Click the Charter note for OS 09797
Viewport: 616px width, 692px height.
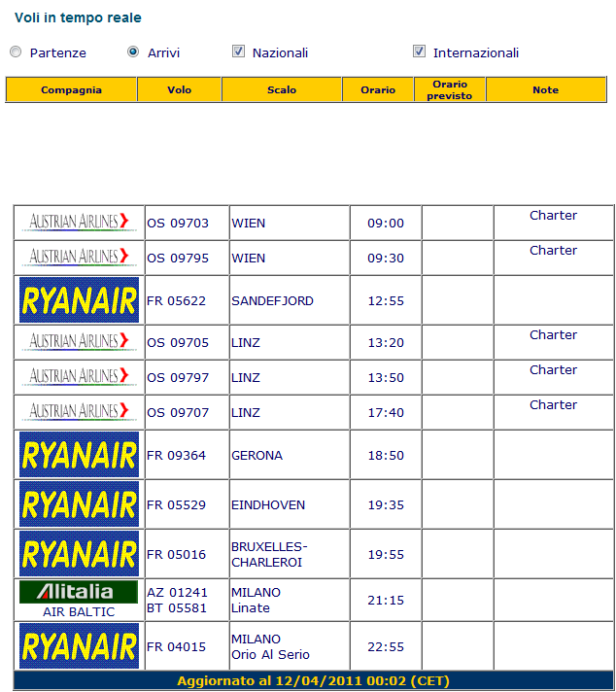pos(554,369)
